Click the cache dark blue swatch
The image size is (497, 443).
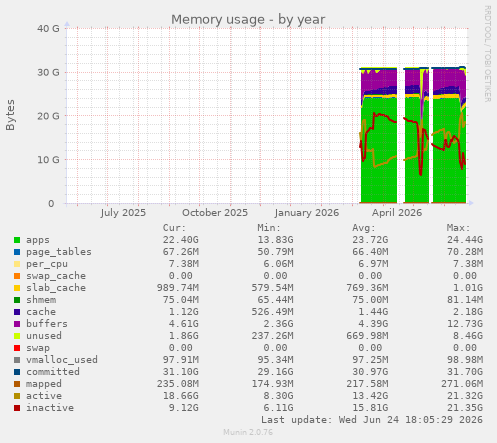(17, 312)
